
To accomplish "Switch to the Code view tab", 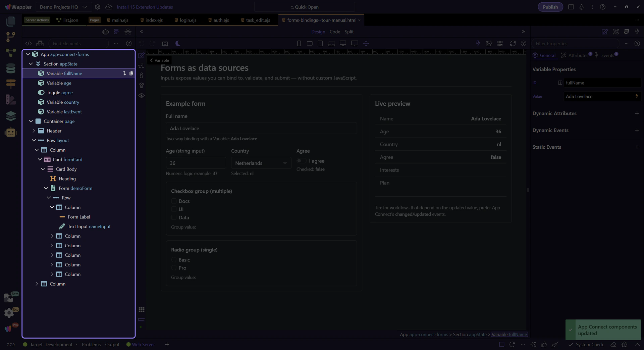I will (334, 32).
